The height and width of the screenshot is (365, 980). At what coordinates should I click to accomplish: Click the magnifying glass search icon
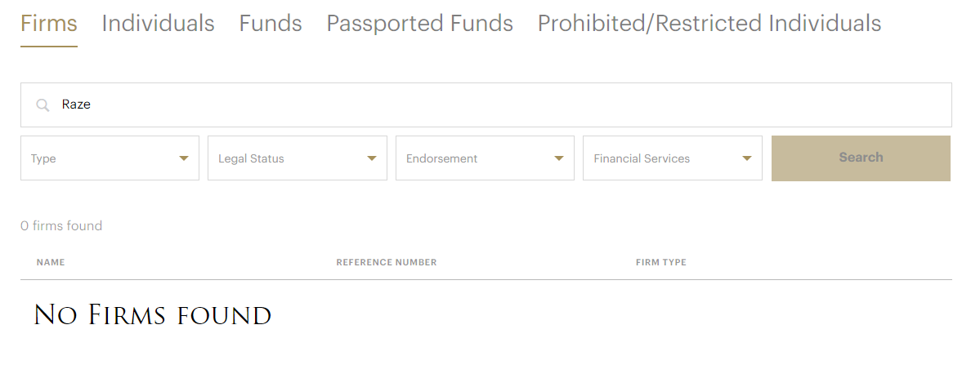[43, 105]
